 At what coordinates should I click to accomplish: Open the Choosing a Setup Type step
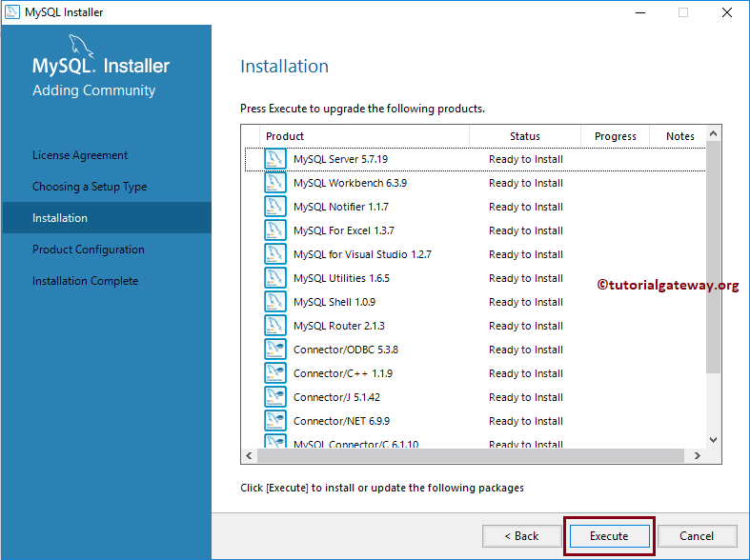(x=90, y=187)
